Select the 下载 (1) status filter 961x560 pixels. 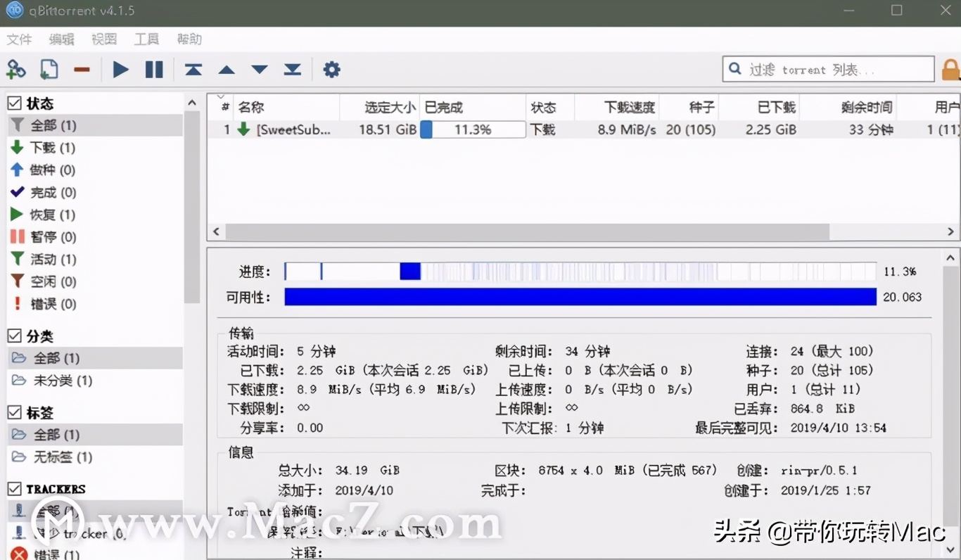click(49, 148)
